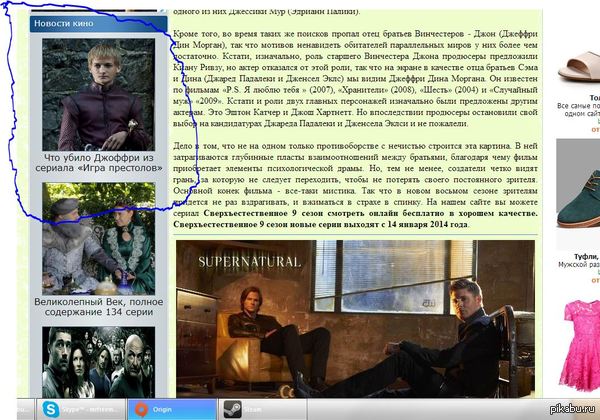Click paragraph text starting 'Кроме того, во время'
Image resolution: width=600 pixels, height=420 pixels.
(x=355, y=78)
